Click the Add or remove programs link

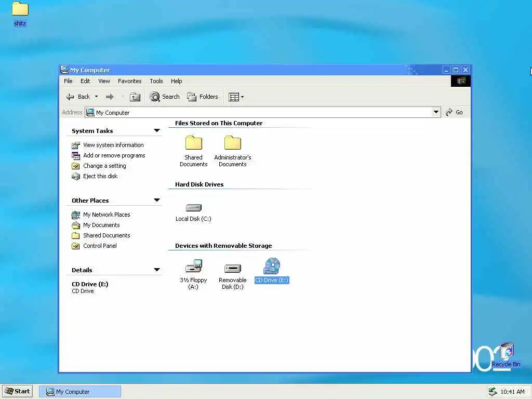(114, 155)
